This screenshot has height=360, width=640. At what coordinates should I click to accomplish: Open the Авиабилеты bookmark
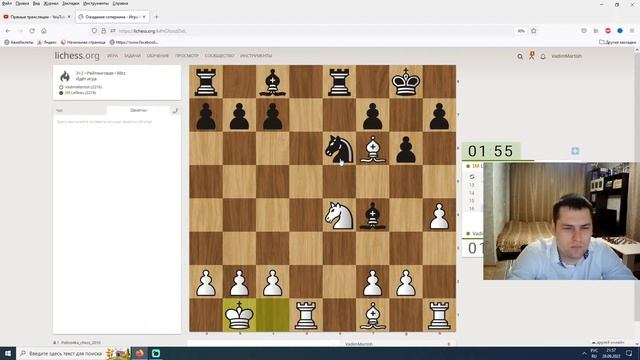(19, 42)
